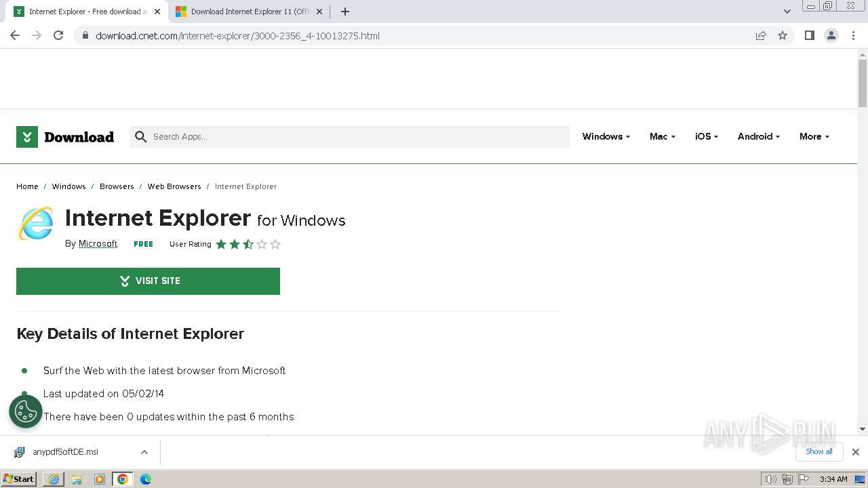868x488 pixels.
Task: Click the green VISIT SITE button
Action: pos(148,281)
